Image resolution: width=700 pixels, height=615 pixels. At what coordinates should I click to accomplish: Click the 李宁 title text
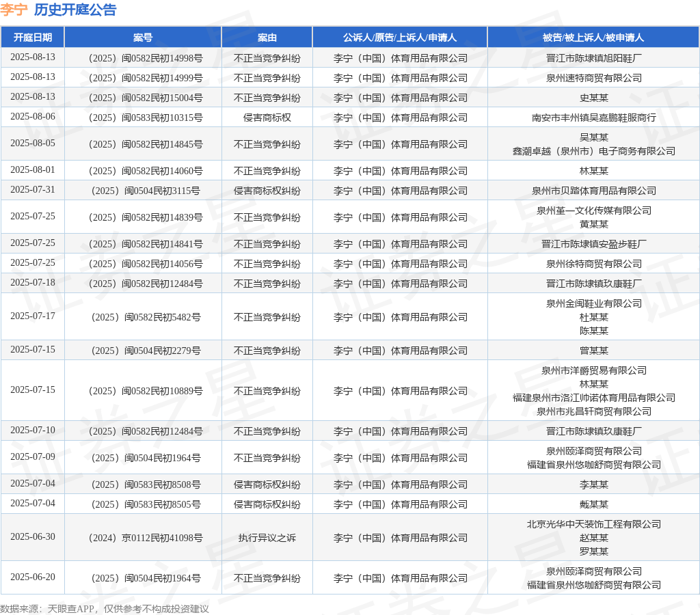click(14, 10)
